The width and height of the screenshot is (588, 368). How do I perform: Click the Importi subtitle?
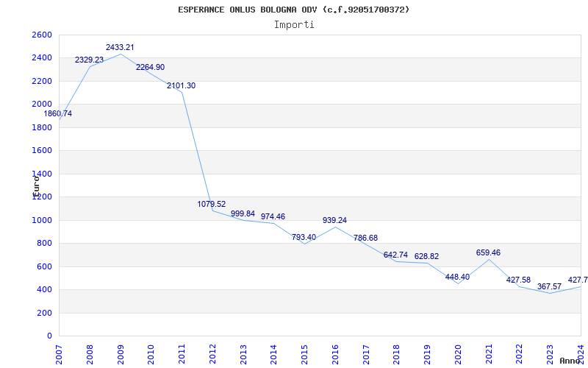click(294, 25)
